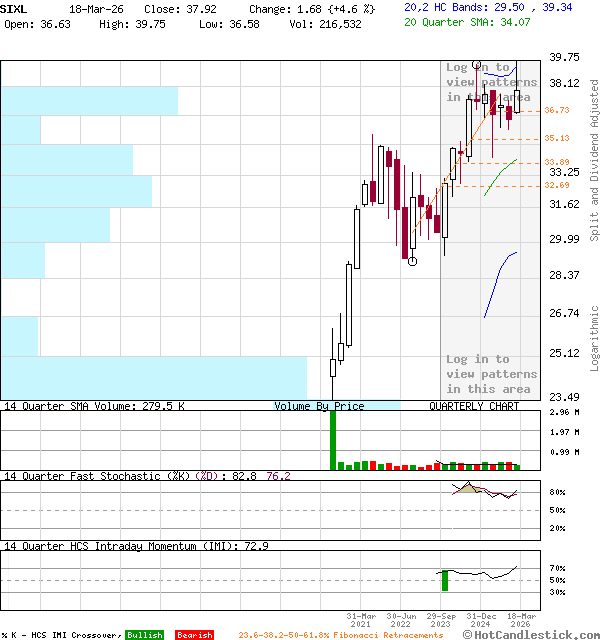Click the tall green volume bar

333,439
